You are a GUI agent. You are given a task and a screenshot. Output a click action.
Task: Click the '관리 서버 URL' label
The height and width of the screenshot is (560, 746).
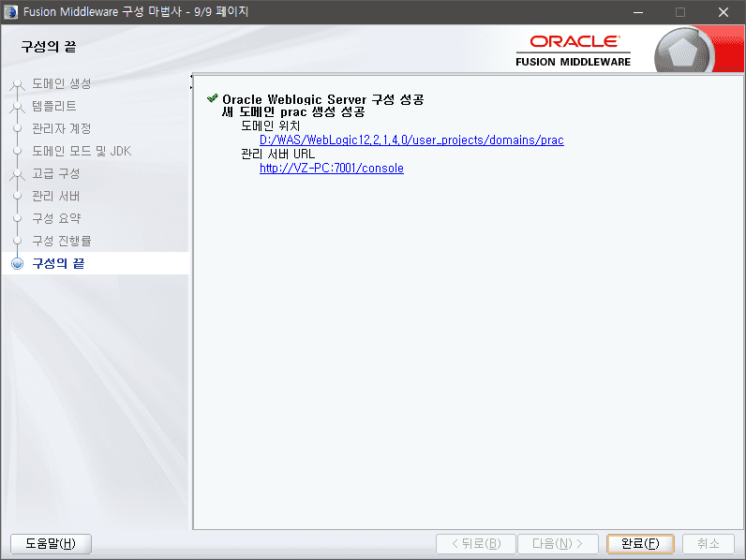tap(277, 154)
